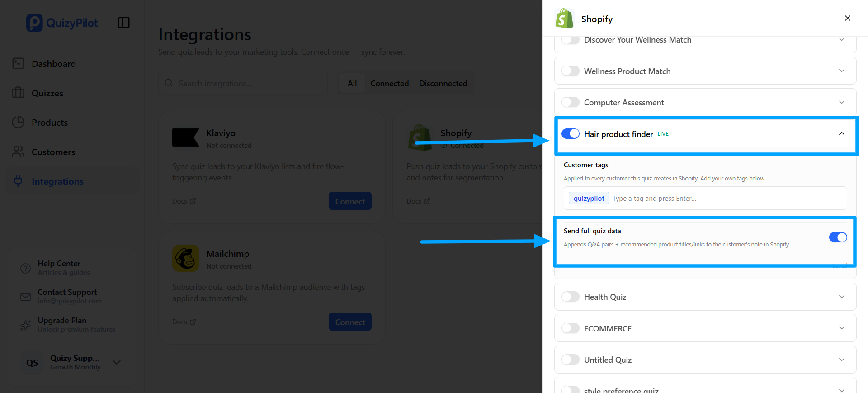Show All integrations tab
This screenshot has width=868, height=393.
pyautogui.click(x=352, y=83)
